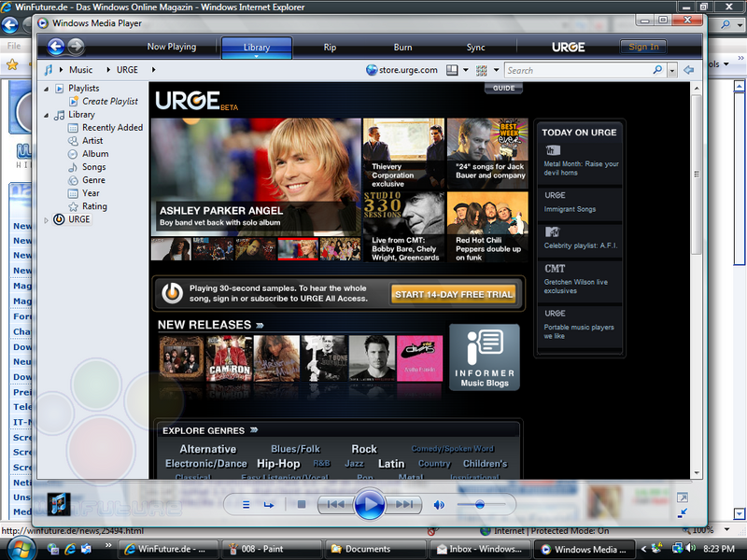The width and height of the screenshot is (747, 560).
Task: Select Year in the library tree
Action: tap(91, 193)
